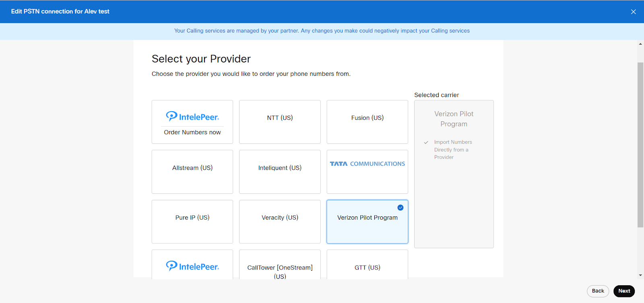Click the Verizon Pilot Program card

click(367, 222)
